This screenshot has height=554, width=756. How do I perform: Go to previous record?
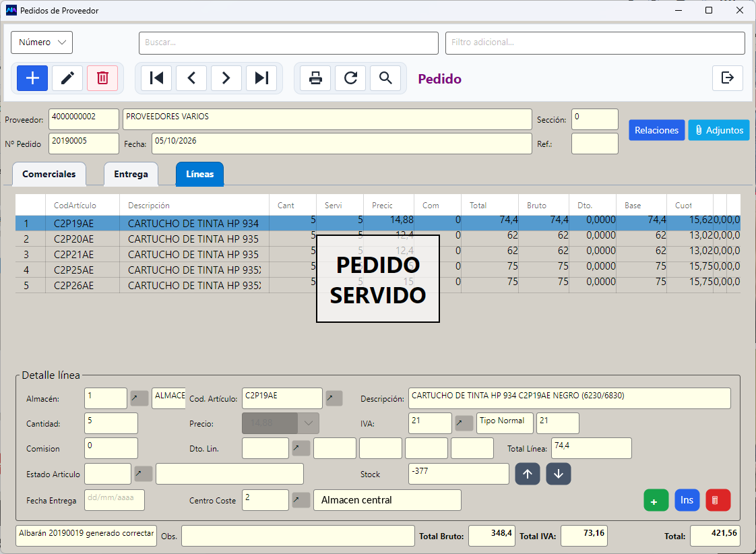[191, 78]
